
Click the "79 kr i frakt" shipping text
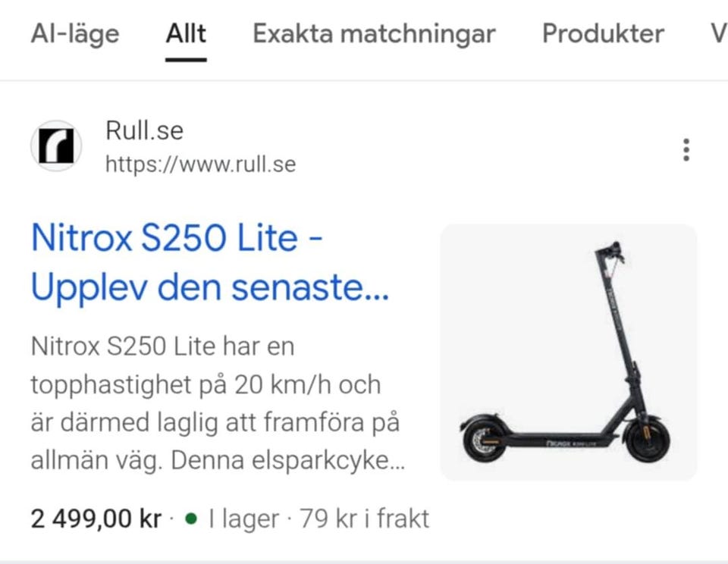365,519
